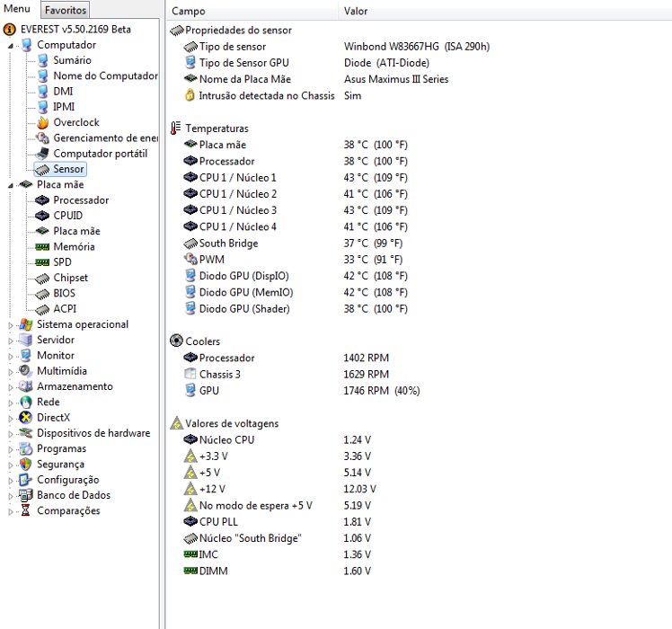Select the South Bridge temperature row
Screen dimensions: 672x629
tap(293, 244)
